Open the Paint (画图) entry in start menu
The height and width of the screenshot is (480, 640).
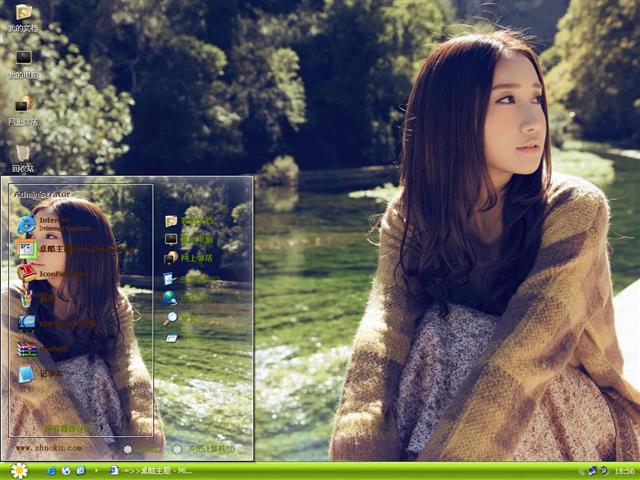[38, 299]
